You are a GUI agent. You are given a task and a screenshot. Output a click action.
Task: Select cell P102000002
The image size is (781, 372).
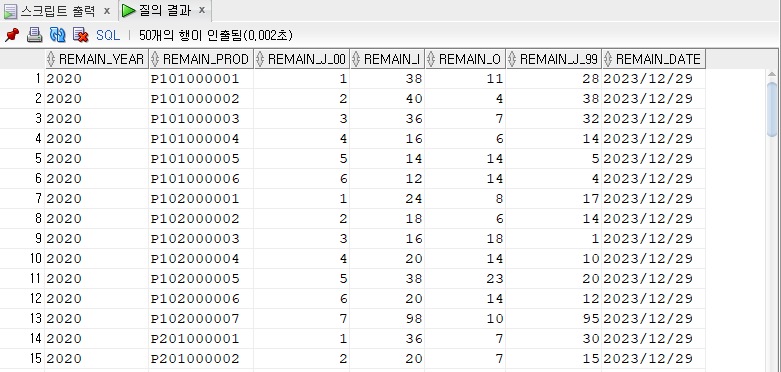coord(201,219)
